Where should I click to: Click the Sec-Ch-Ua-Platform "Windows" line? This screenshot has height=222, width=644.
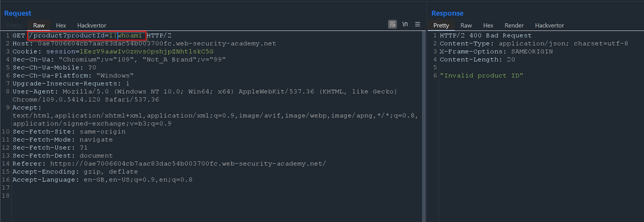(73, 76)
